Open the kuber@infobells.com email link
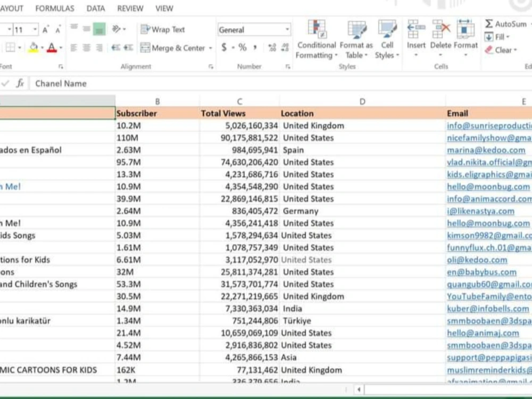Image resolution: width=532 pixels, height=399 pixels. [x=488, y=309]
